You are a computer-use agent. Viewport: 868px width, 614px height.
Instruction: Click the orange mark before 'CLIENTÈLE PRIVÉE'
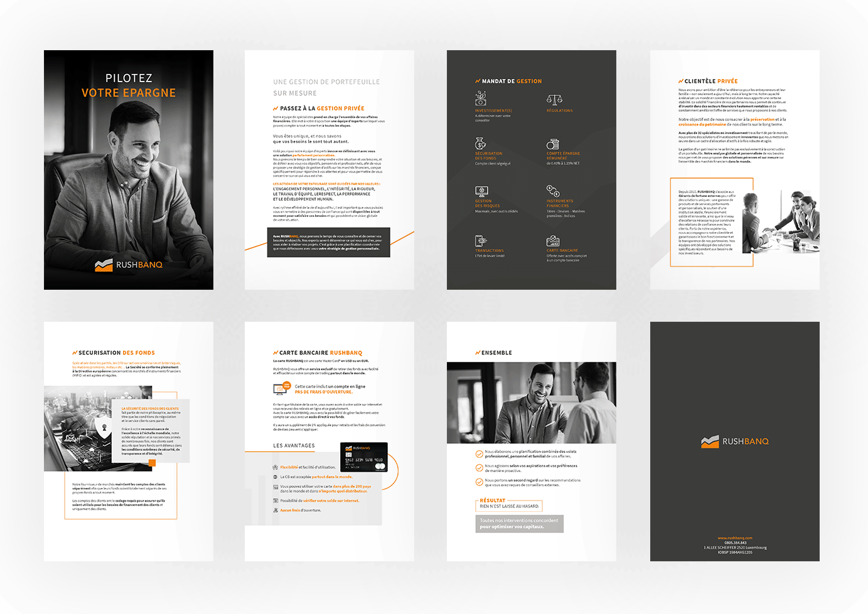coord(681,81)
